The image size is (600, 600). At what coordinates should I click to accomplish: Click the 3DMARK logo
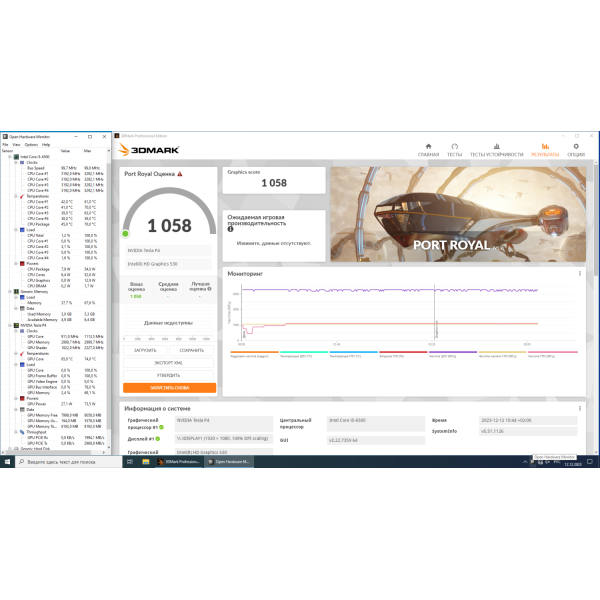pos(148,150)
